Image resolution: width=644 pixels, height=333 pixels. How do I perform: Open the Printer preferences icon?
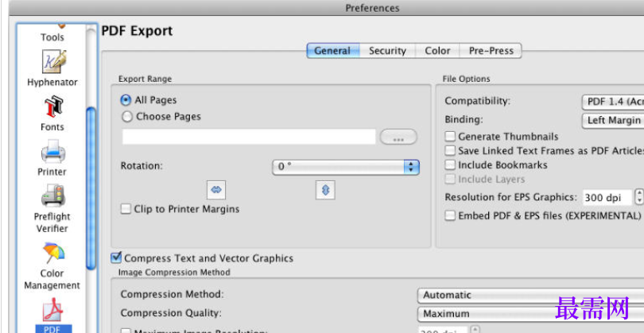52,152
